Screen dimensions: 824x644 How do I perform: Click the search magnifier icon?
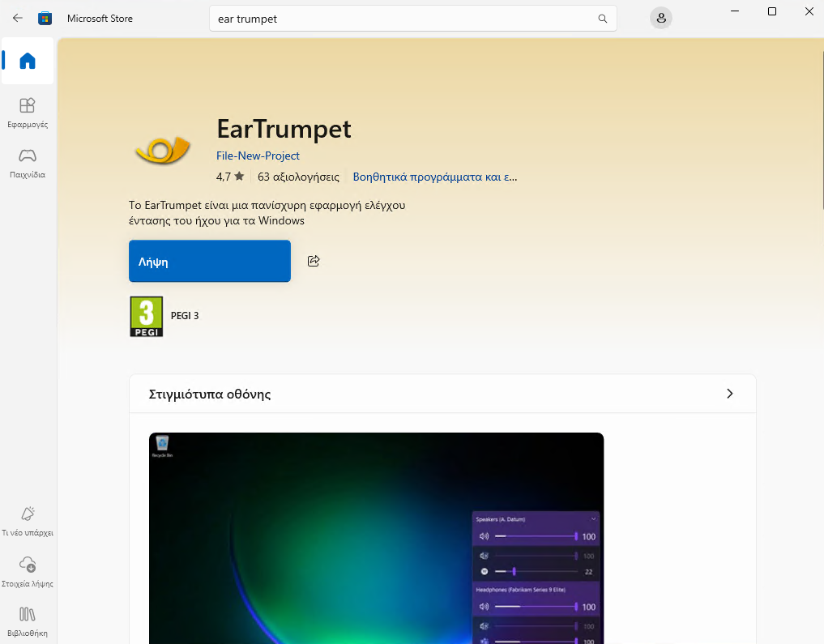click(602, 19)
